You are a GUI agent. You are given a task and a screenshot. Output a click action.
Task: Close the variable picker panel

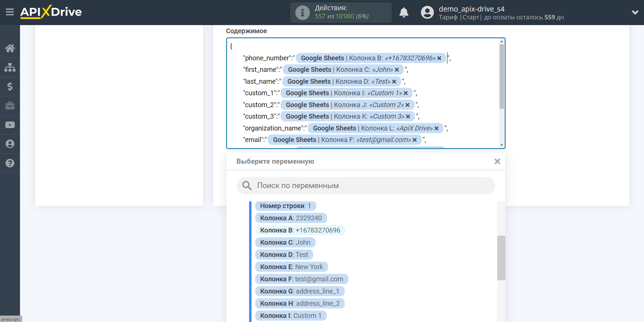(497, 161)
